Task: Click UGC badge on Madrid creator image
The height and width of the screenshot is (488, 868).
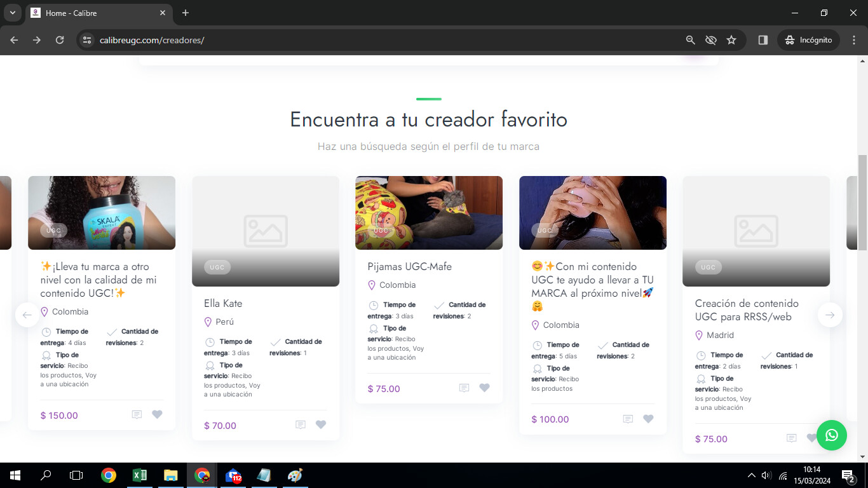Action: [709, 268]
